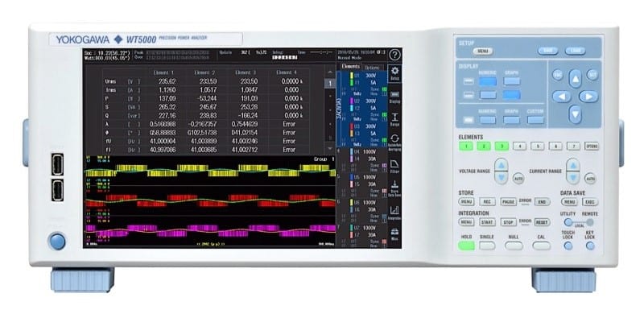Tap numeric table scroll-down arrow on screen
644x318 pixels.
[330, 148]
